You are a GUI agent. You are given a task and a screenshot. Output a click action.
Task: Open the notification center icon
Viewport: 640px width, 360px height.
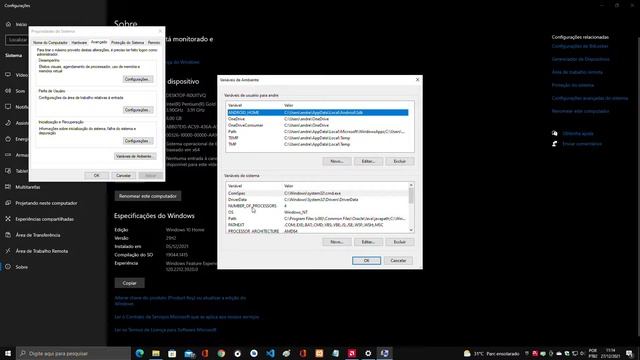point(629,353)
